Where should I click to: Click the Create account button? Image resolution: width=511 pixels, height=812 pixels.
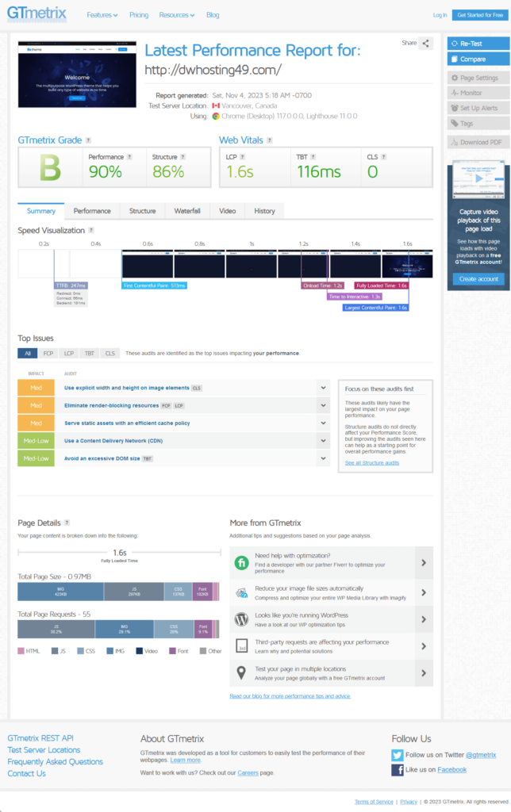[x=478, y=279]
